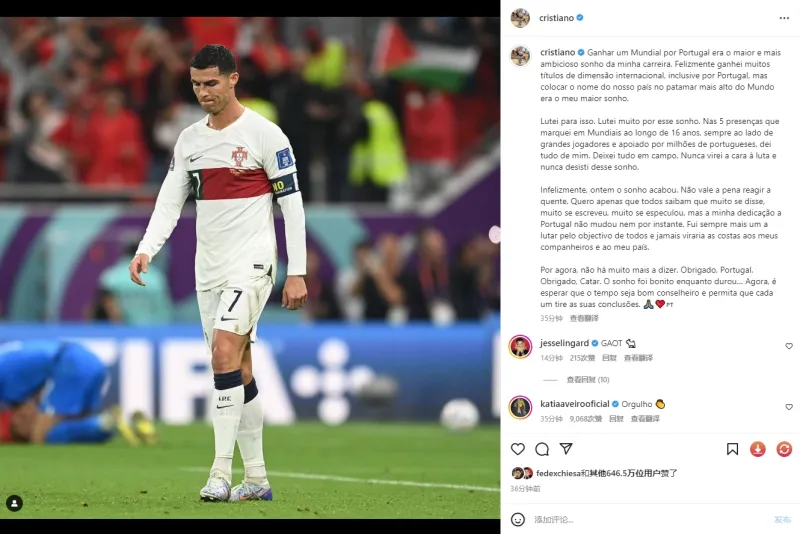Image resolution: width=800 pixels, height=534 pixels.
Task: View translation of the caption
Action: tap(584, 318)
